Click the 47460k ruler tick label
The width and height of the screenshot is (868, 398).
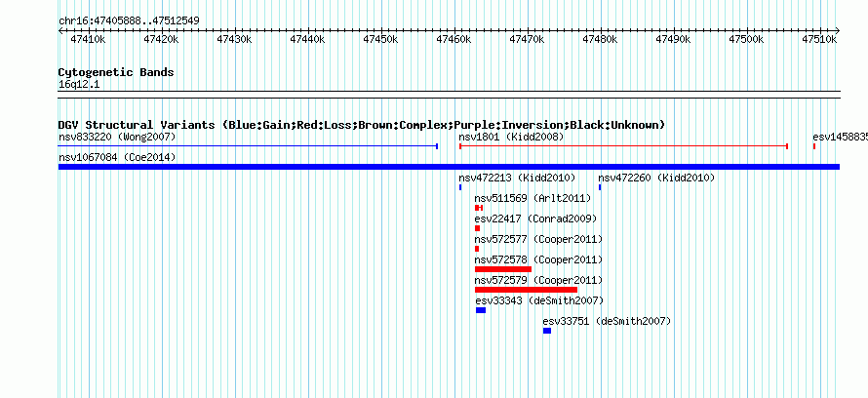coord(454,39)
